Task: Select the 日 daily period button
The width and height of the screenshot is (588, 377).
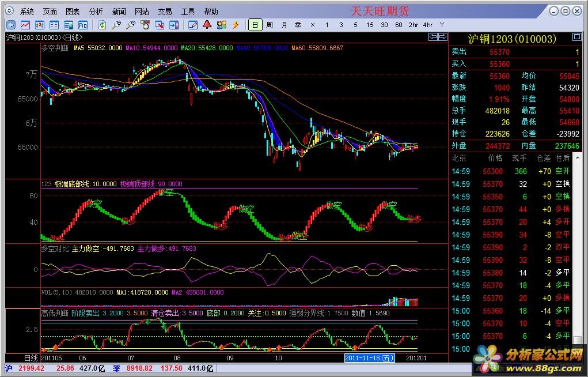Action: (255, 25)
